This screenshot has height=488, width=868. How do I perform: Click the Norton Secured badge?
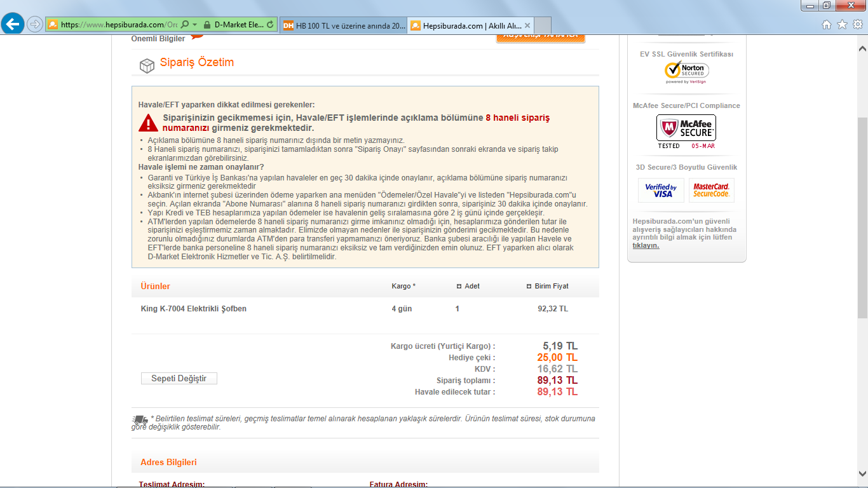click(686, 72)
